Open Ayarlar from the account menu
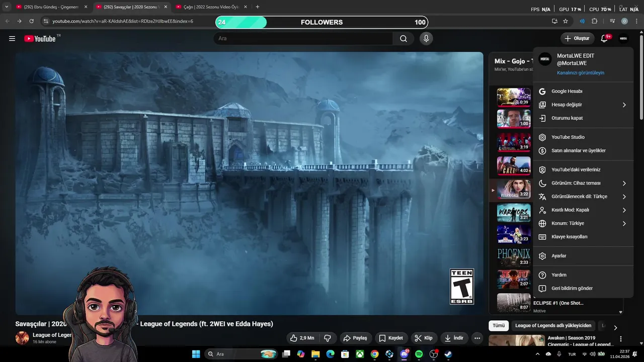Image resolution: width=644 pixels, height=362 pixels. (583, 256)
